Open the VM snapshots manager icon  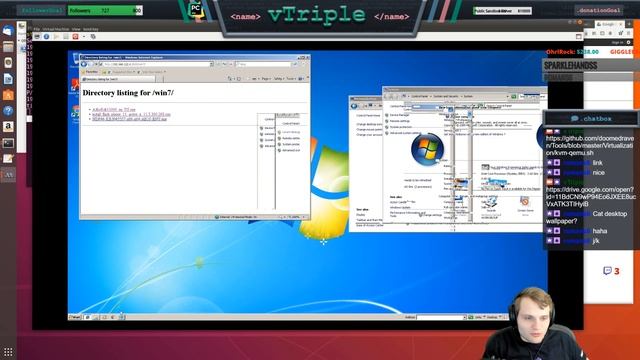(93, 37)
